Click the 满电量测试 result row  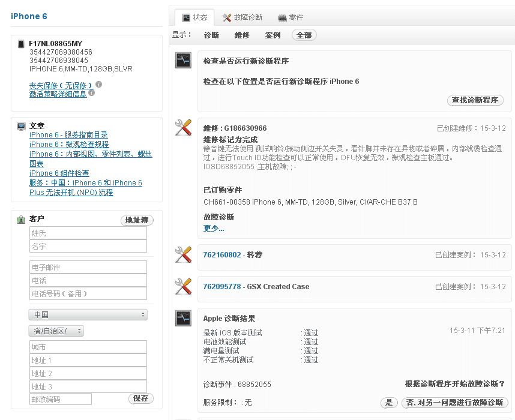click(261, 351)
